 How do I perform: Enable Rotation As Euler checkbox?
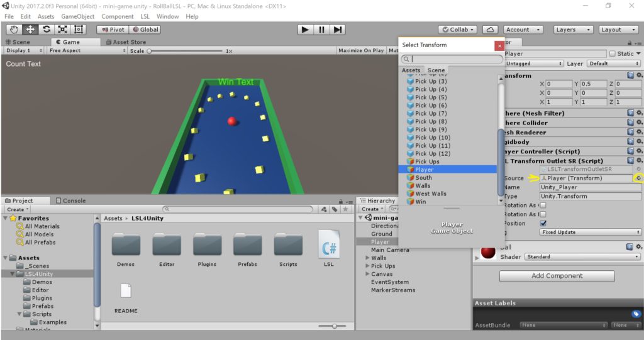pos(543,214)
